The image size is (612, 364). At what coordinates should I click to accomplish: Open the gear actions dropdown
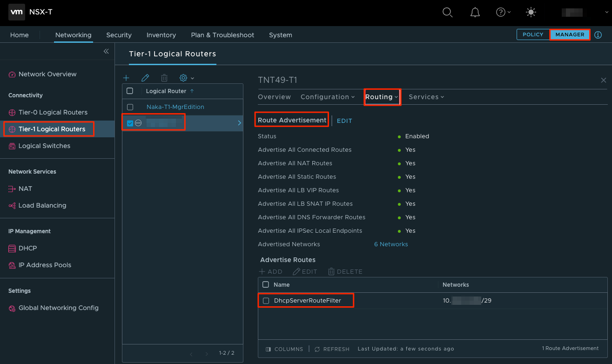coord(187,78)
